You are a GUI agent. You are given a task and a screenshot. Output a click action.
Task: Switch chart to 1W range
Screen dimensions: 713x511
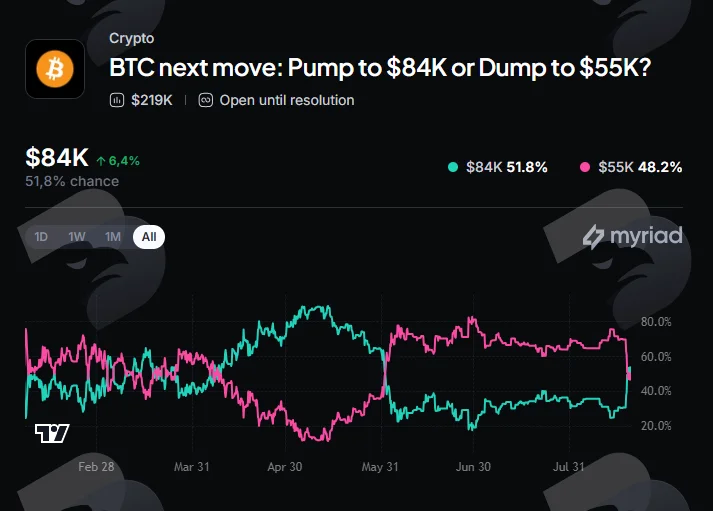point(77,237)
